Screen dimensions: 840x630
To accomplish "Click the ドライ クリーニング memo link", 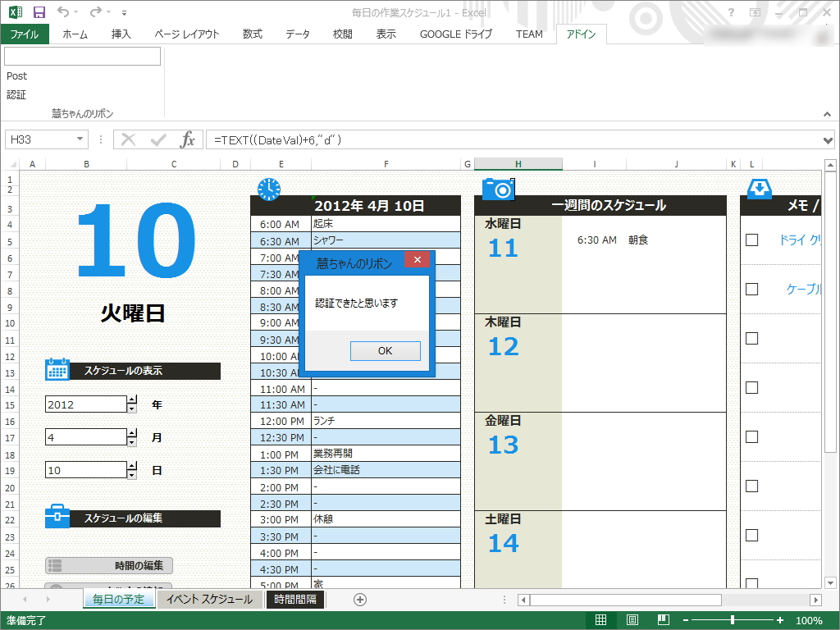I will click(x=800, y=240).
